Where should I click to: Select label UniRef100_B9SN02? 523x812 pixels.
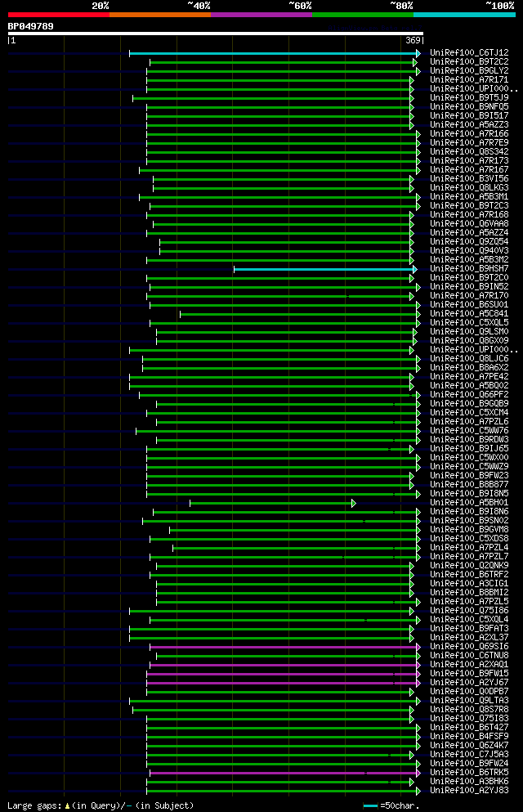[x=469, y=521]
